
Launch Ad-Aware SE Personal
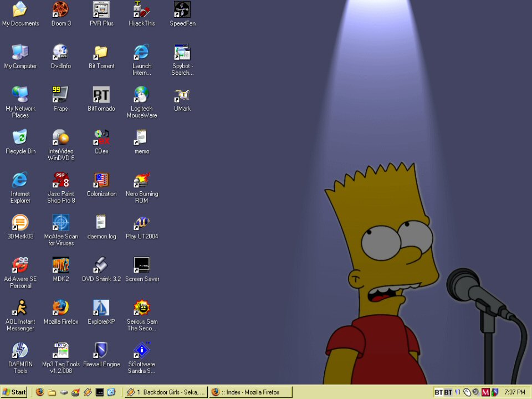point(21,273)
